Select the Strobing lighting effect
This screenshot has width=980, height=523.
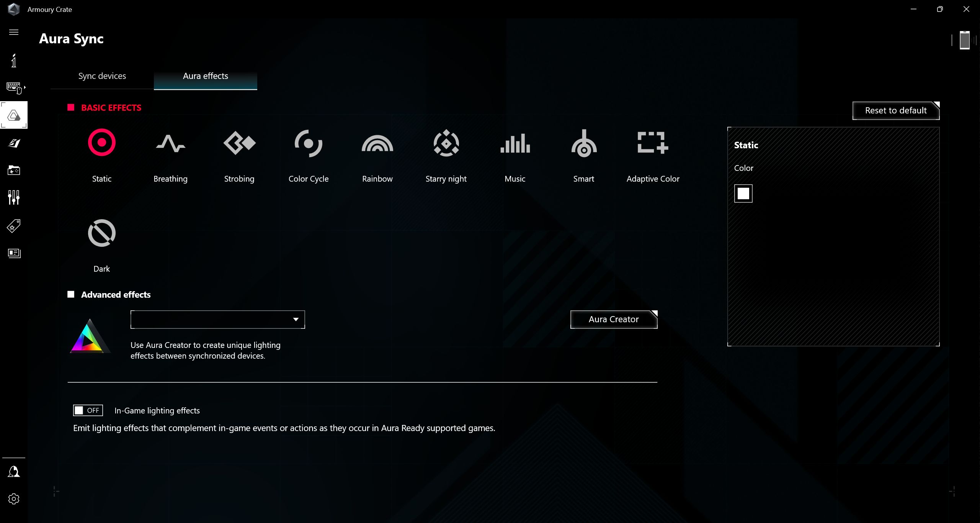click(239, 142)
